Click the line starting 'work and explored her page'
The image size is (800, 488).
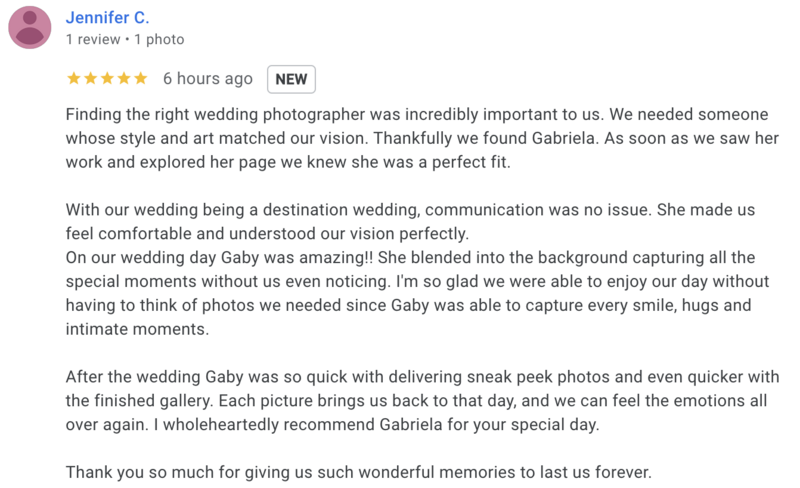point(288,162)
